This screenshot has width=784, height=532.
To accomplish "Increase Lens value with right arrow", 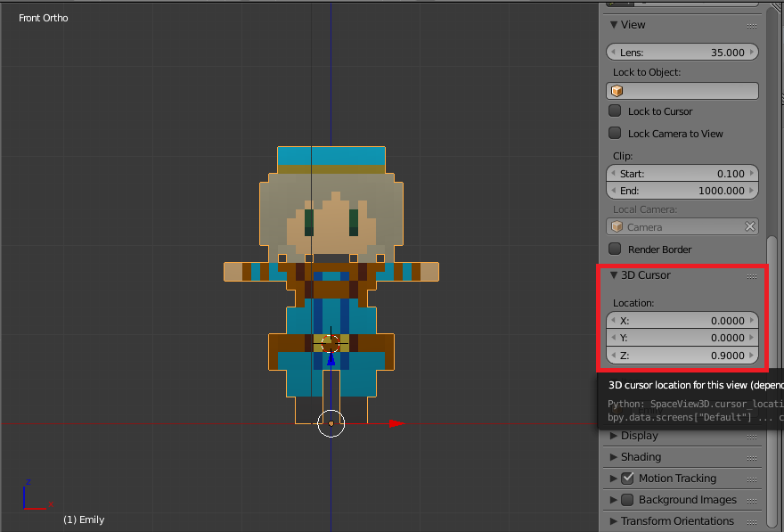I will point(752,52).
